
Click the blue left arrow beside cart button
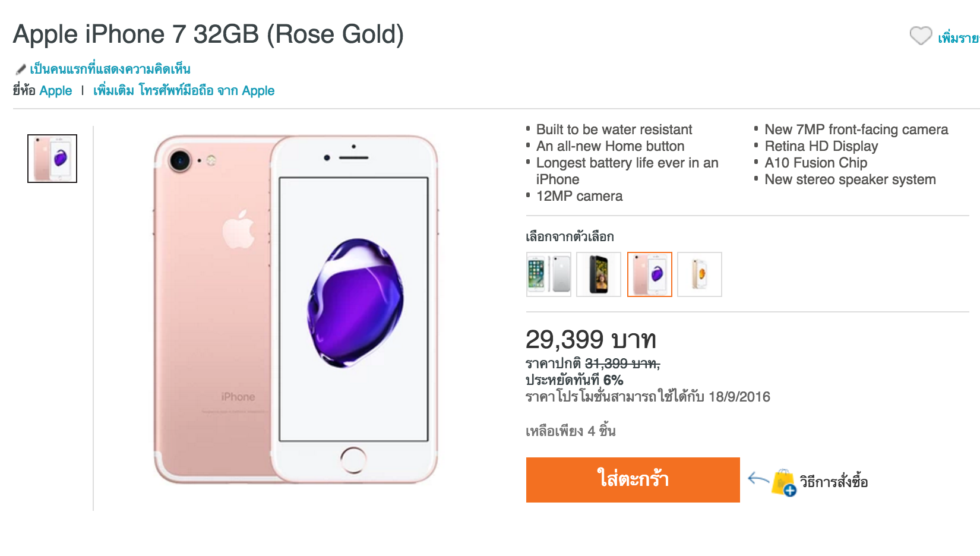pos(758,478)
